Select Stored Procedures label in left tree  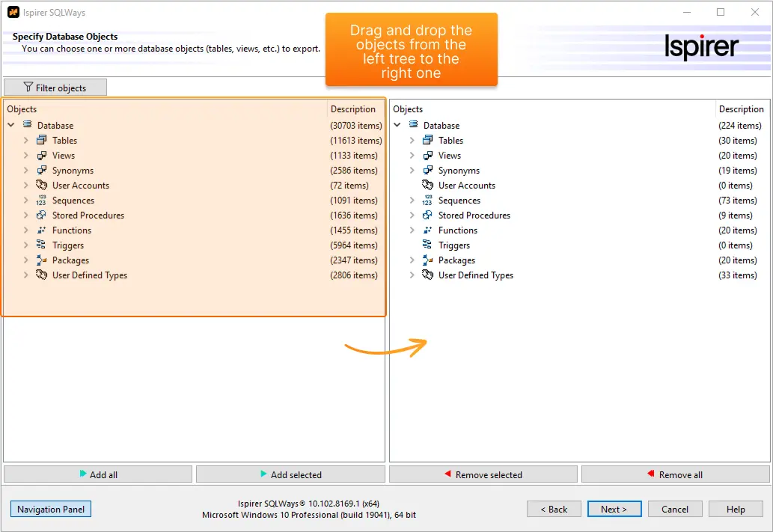[x=88, y=215]
